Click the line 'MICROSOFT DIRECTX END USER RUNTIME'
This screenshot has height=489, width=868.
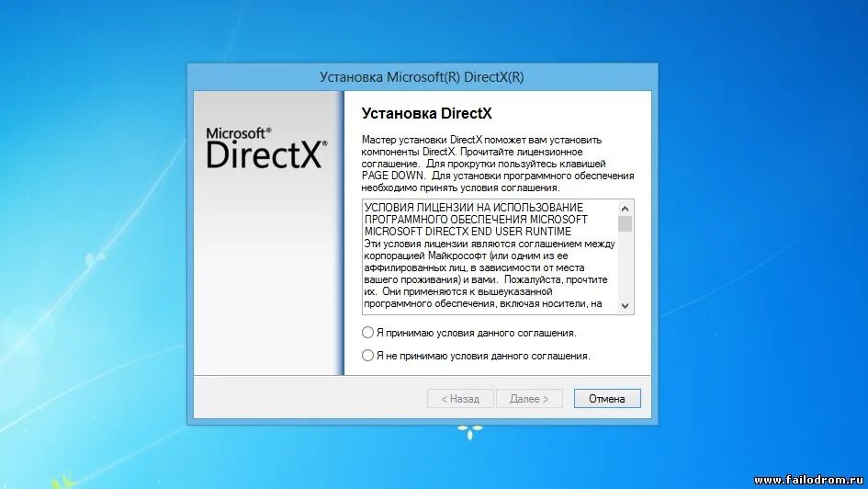[x=468, y=232]
